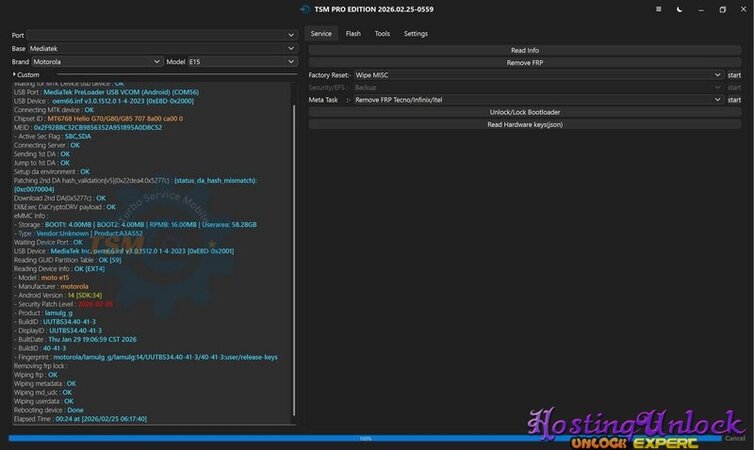Switch to the Flash tab

(x=353, y=33)
